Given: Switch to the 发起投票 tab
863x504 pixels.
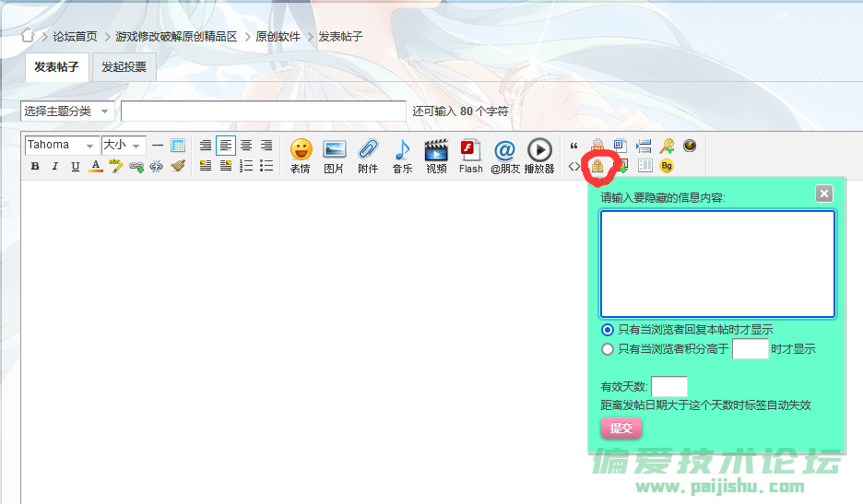Looking at the screenshot, I should pos(124,67).
